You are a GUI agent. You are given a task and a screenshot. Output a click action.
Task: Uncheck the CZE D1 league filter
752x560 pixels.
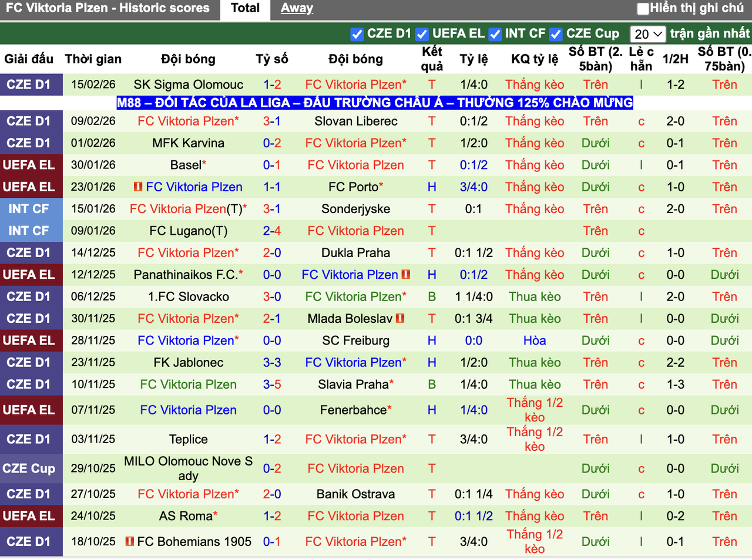(x=357, y=34)
